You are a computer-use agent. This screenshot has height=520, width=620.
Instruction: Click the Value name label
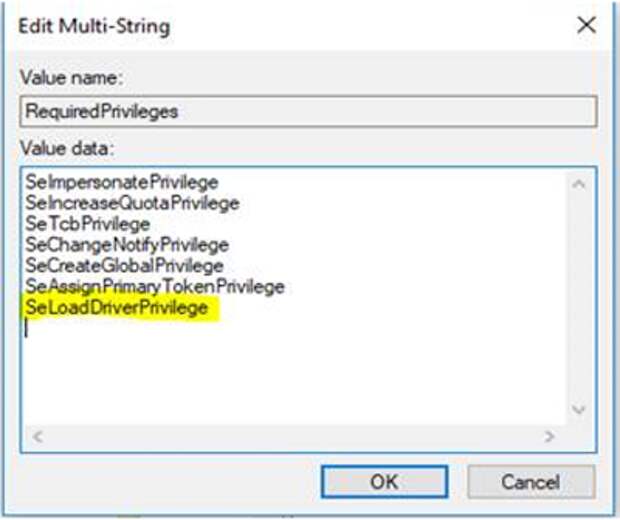click(72, 78)
